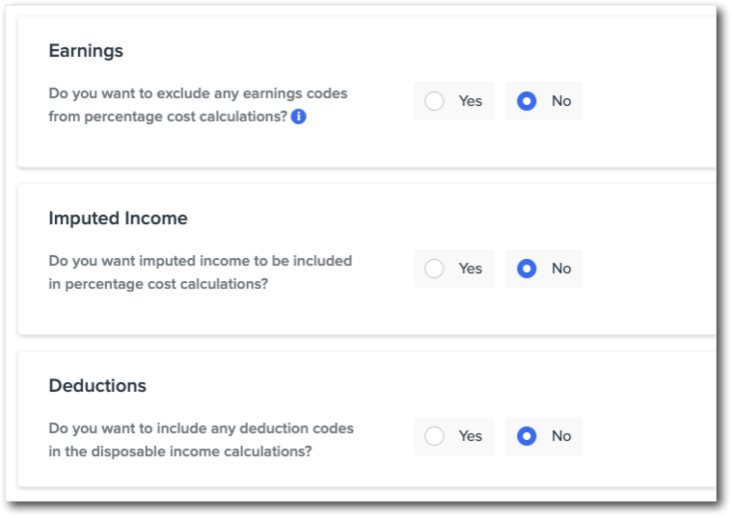This screenshot has width=731, height=516.
Task: Pick No radio circle for Deductions
Action: 526,436
